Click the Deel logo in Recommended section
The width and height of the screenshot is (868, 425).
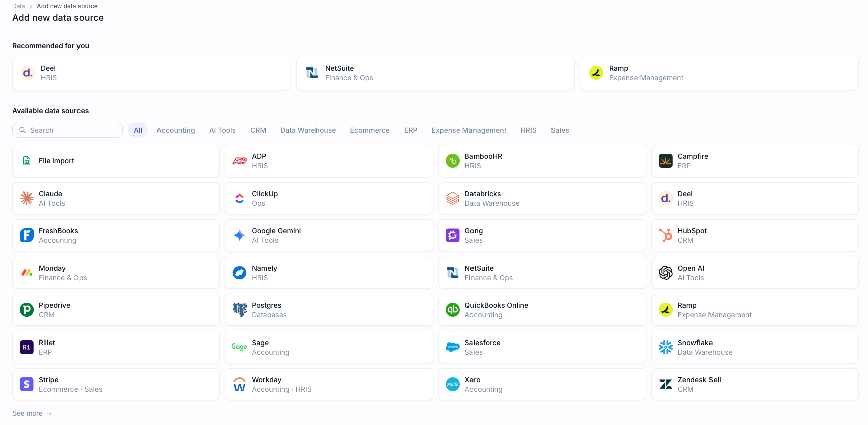click(28, 73)
